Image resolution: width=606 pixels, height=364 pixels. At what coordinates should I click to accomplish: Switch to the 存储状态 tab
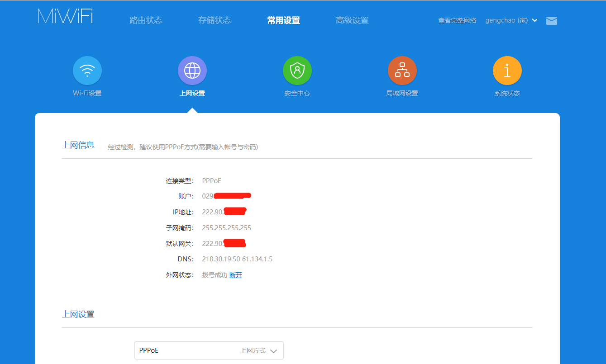click(x=215, y=20)
